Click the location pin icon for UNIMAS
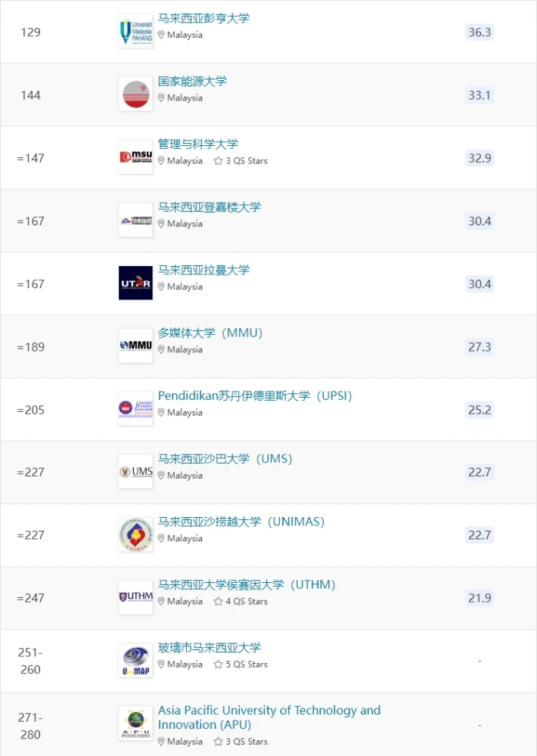The image size is (537, 756). [x=161, y=538]
